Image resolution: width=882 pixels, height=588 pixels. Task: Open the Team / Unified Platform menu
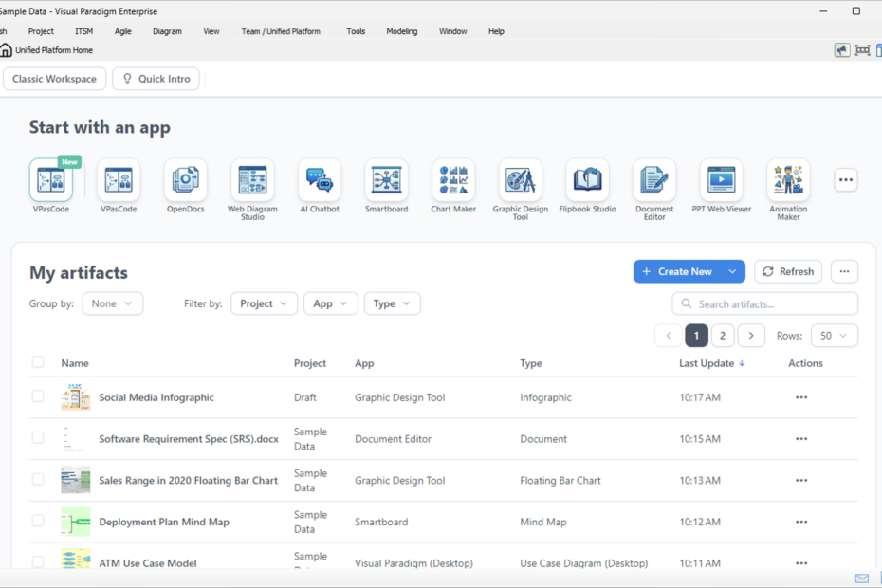[281, 31]
